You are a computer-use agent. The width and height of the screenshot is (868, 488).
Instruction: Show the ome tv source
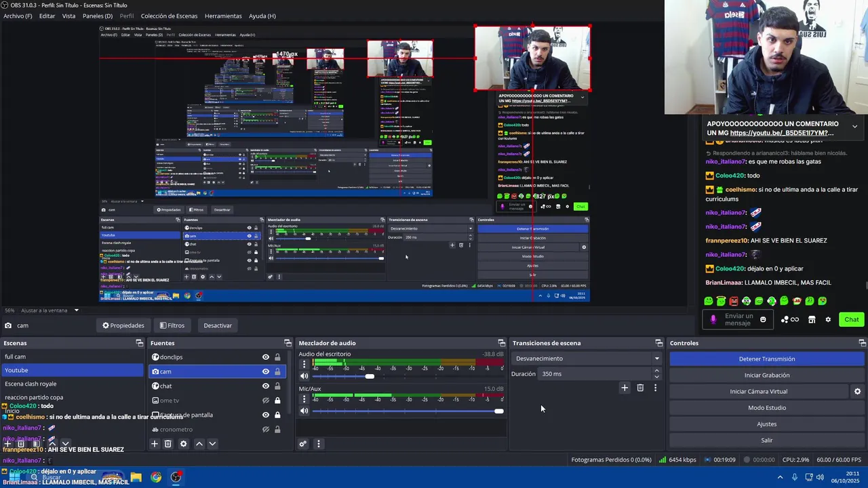tap(266, 401)
